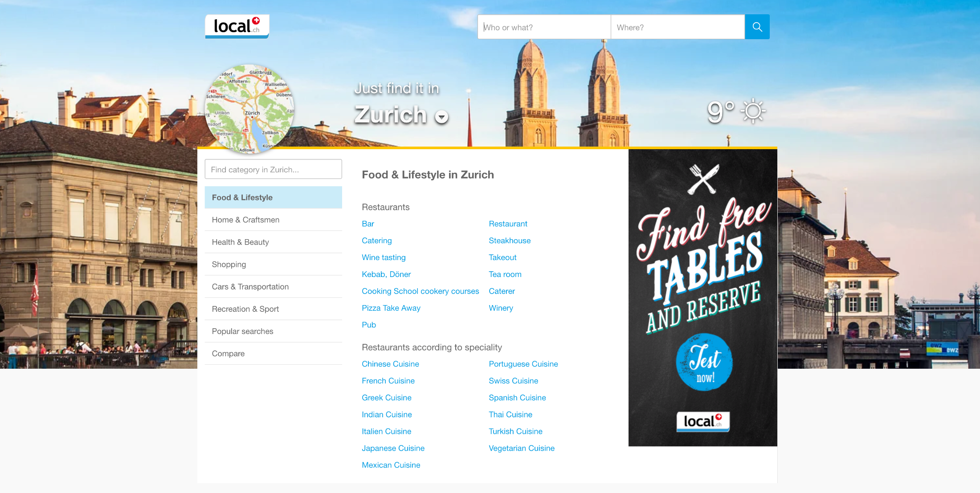This screenshot has height=493, width=980.
Task: Click the 9° temperature display
Action: click(x=720, y=111)
